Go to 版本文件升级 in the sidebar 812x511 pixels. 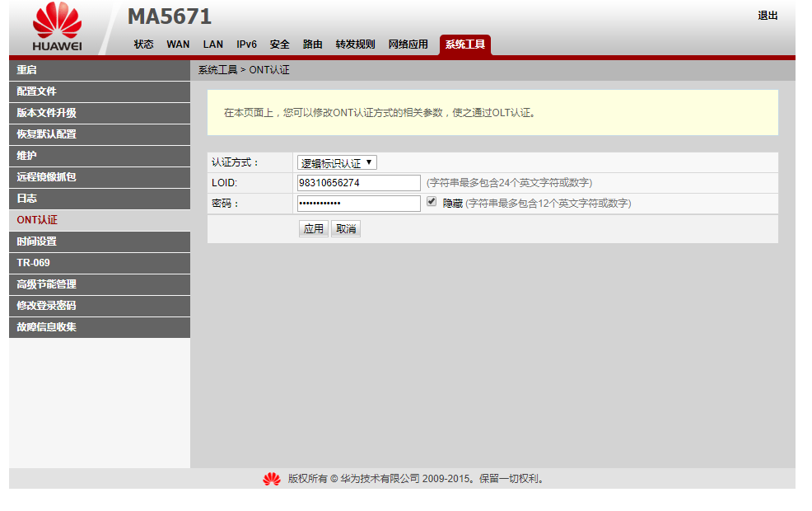click(x=100, y=113)
